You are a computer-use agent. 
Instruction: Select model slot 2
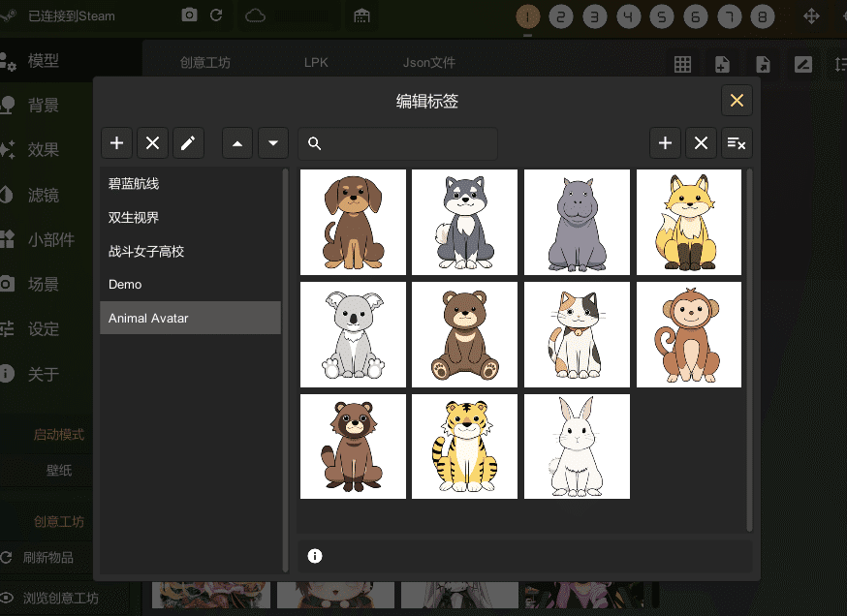point(561,16)
